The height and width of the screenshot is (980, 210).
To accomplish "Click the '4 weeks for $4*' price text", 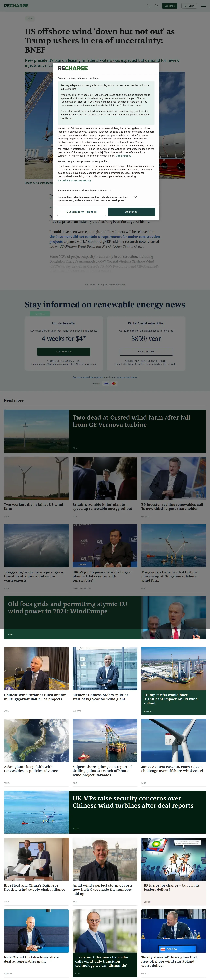I will pyautogui.click(x=64, y=339).
